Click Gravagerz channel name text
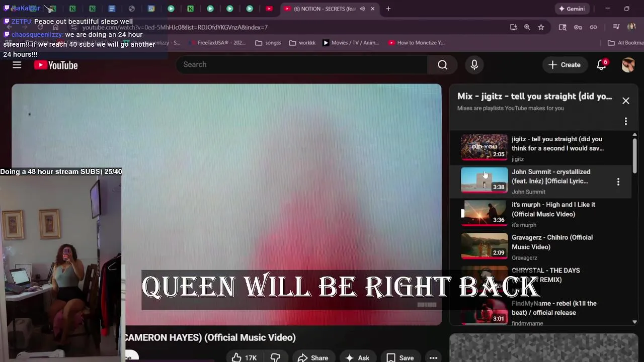 [524, 257]
